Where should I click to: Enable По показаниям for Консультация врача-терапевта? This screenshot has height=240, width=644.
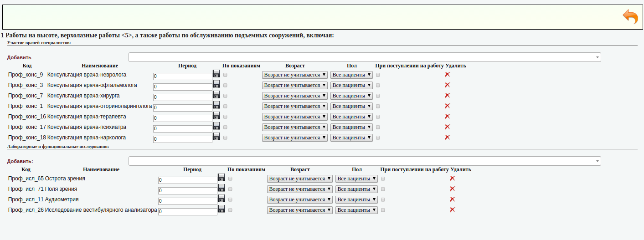(225, 117)
